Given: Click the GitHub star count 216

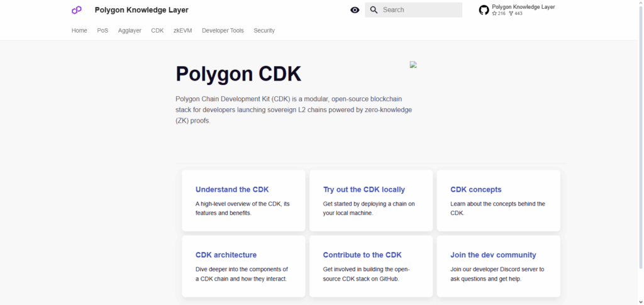Looking at the screenshot, I should pyautogui.click(x=499, y=14).
